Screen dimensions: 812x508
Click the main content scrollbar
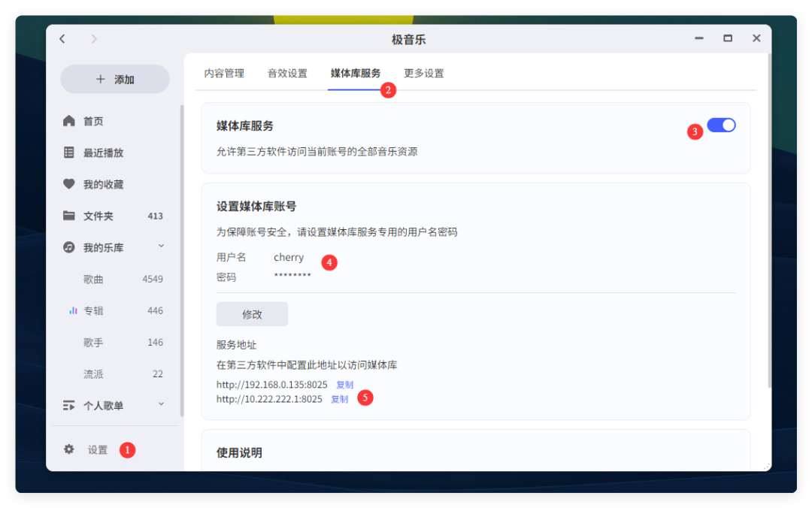click(770, 220)
